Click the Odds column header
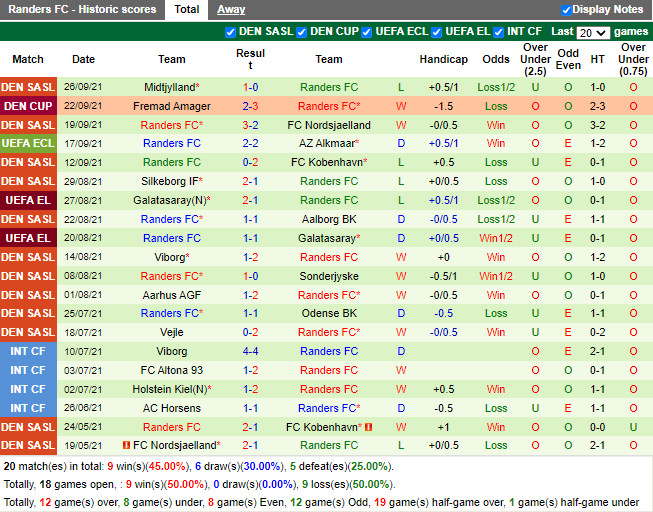 tap(496, 59)
